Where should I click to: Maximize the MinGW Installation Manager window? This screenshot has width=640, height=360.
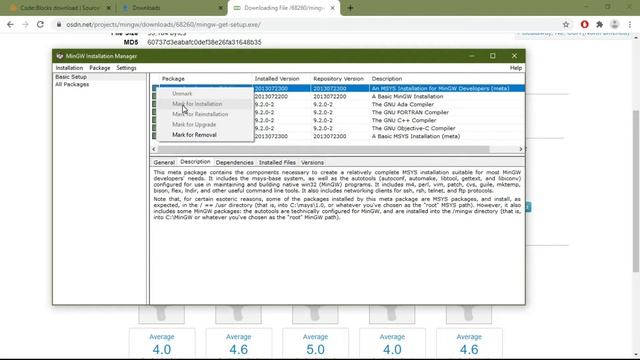pyautogui.click(x=493, y=56)
